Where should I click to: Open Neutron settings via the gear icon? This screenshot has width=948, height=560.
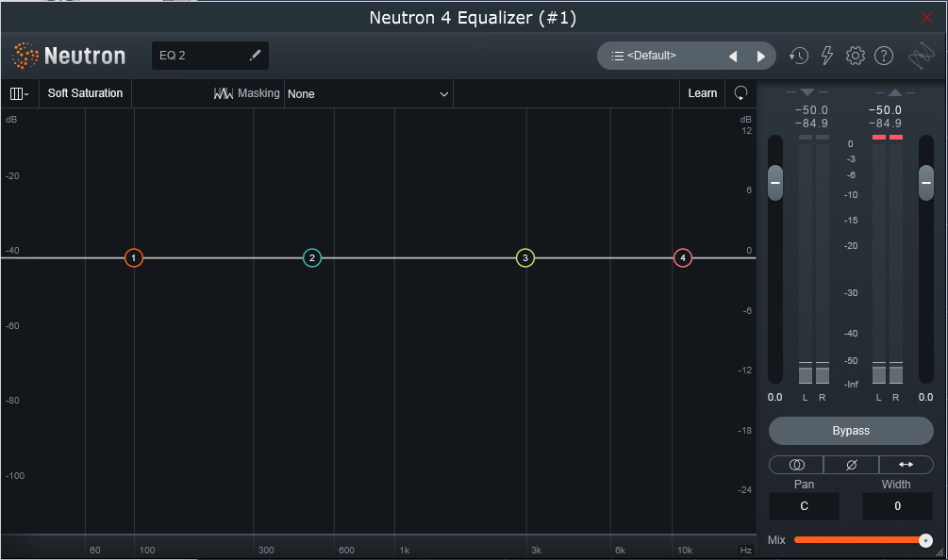pyautogui.click(x=855, y=56)
